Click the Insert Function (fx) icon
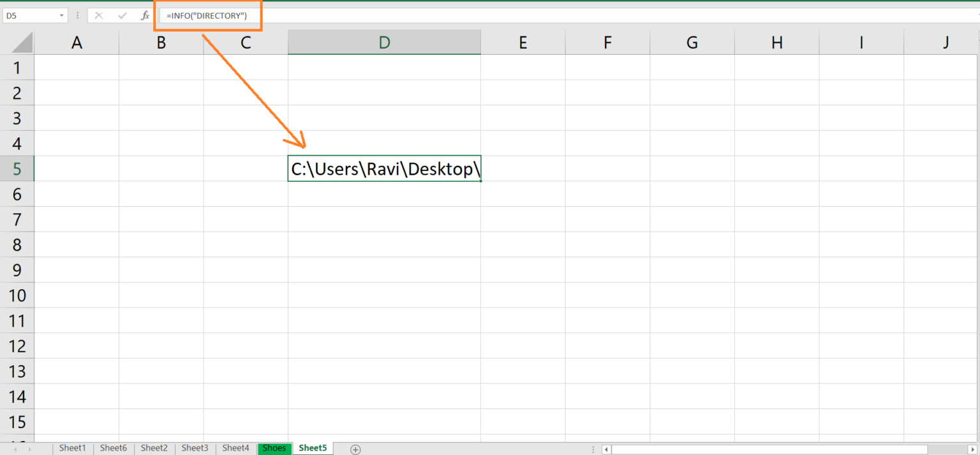Screen dimensions: 980x455 tap(145, 15)
